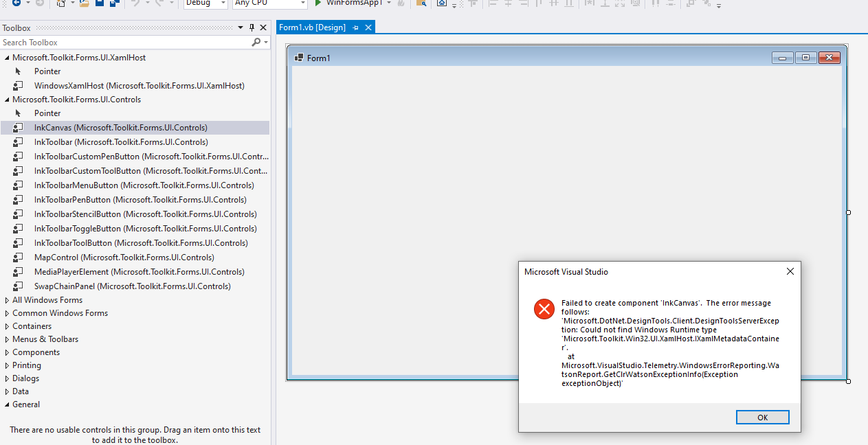
Task: Select the InkToolbarStencilButton toolbox item
Action: coord(135,214)
